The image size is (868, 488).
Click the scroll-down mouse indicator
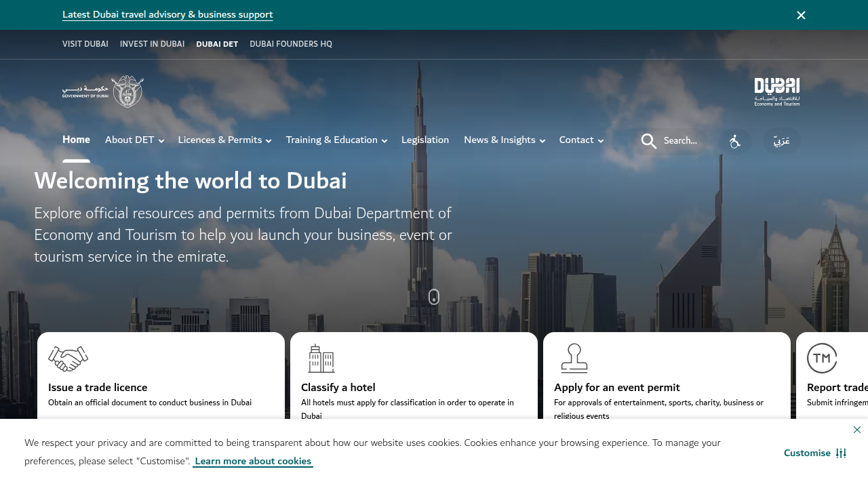pos(434,297)
